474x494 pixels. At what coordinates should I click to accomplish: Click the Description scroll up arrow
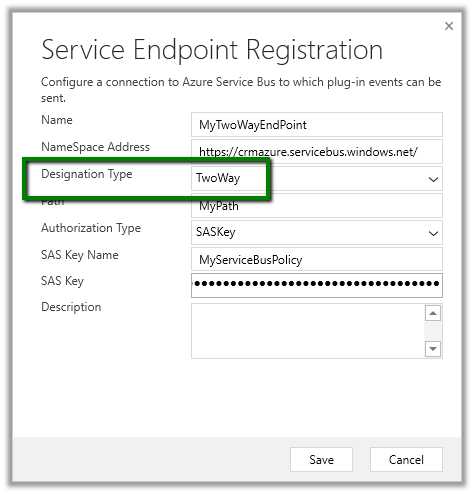tap(433, 313)
